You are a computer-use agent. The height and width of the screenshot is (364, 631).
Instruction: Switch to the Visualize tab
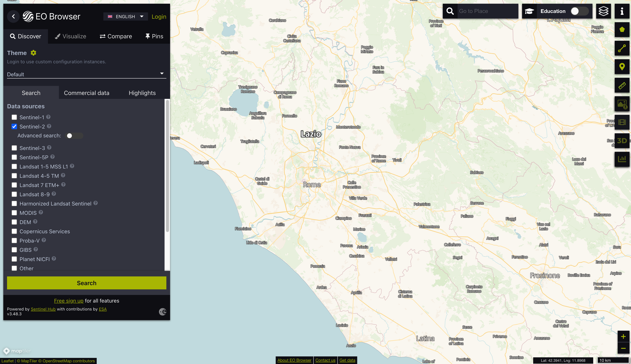71,36
